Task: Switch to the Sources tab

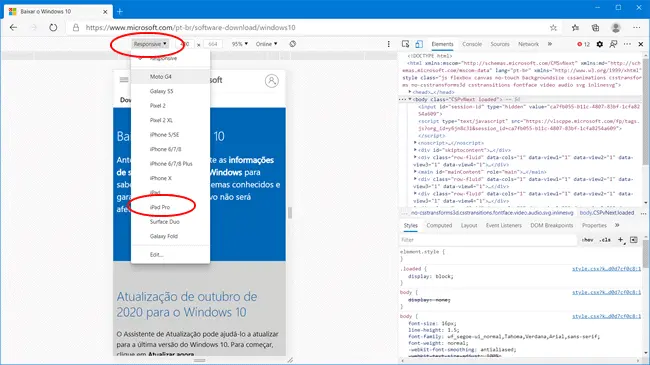Action: point(500,44)
